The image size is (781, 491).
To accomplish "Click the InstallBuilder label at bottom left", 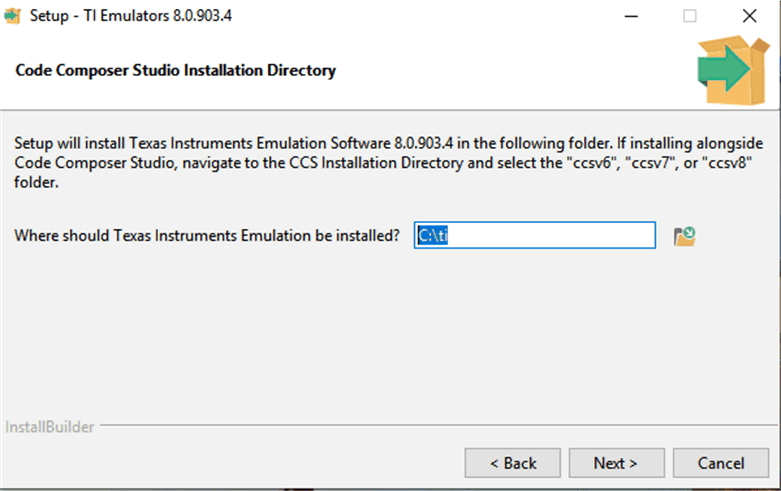I will coord(50,427).
